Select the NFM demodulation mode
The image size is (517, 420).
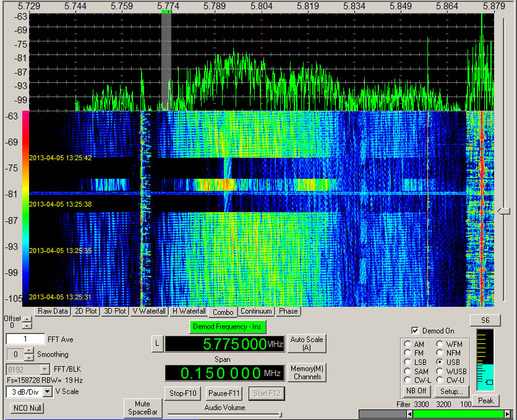(x=440, y=353)
